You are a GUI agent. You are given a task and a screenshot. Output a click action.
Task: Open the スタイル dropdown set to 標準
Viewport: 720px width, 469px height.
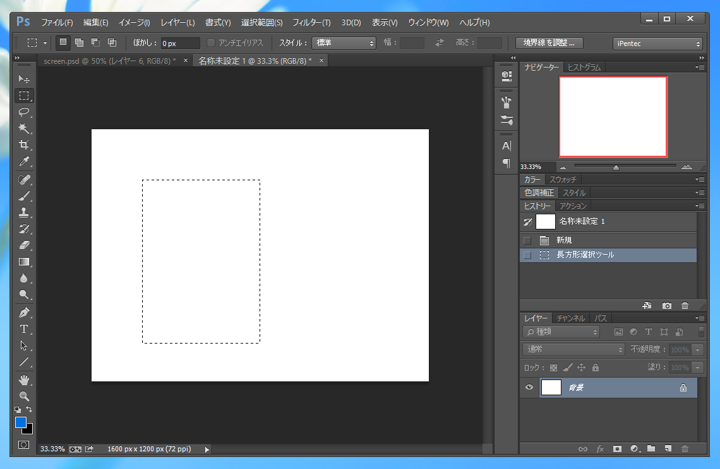[x=344, y=43]
